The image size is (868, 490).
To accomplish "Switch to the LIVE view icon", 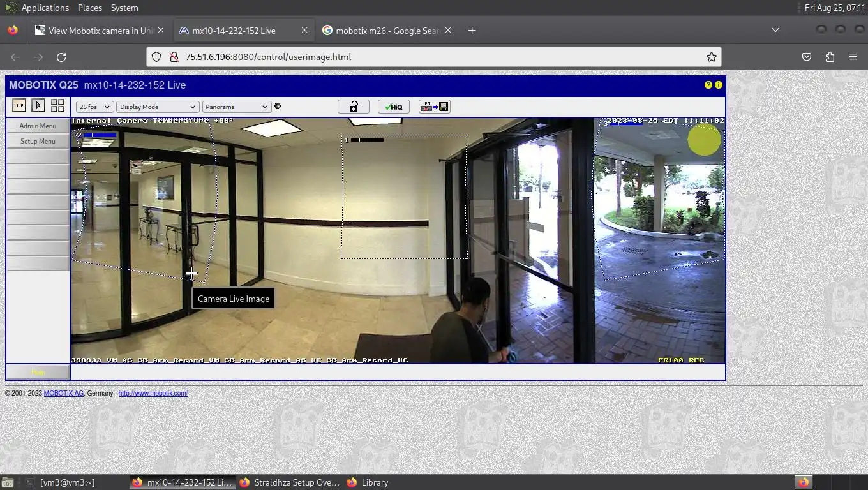I will pos(19,105).
